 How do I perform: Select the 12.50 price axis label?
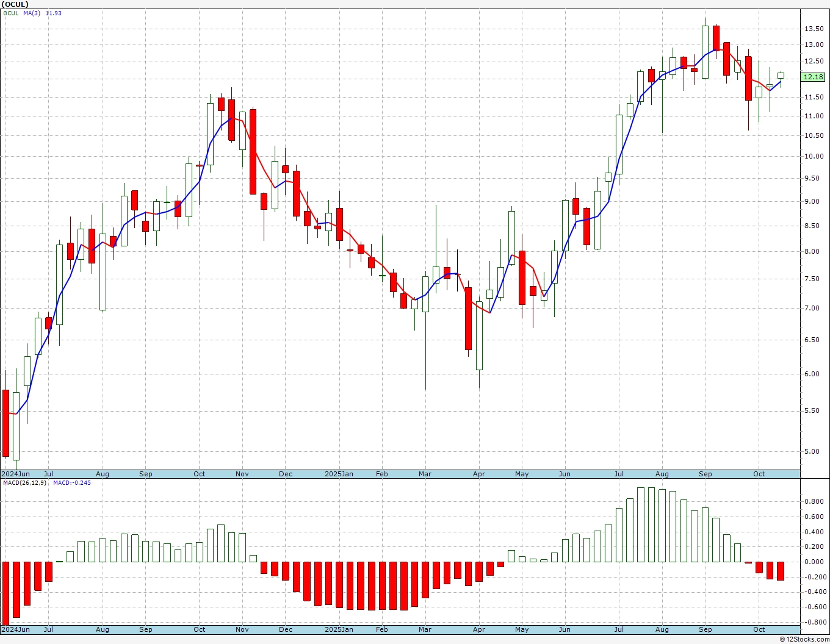(814, 61)
